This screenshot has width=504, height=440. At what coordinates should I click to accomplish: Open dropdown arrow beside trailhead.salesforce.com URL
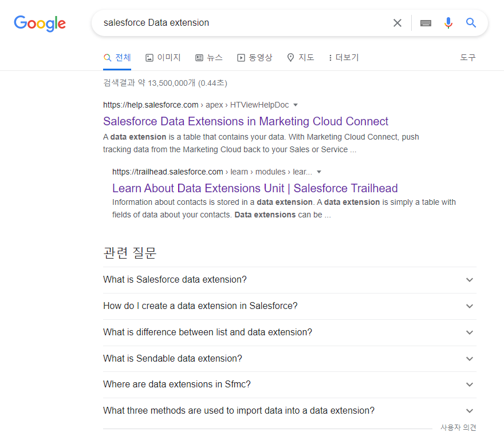pyautogui.click(x=319, y=172)
